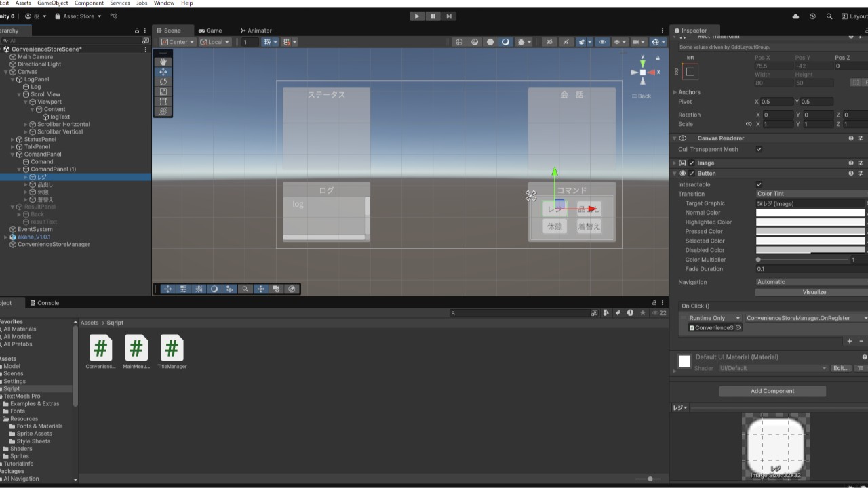Open the Image component help icon
This screenshot has height=488, width=868.
(851, 163)
